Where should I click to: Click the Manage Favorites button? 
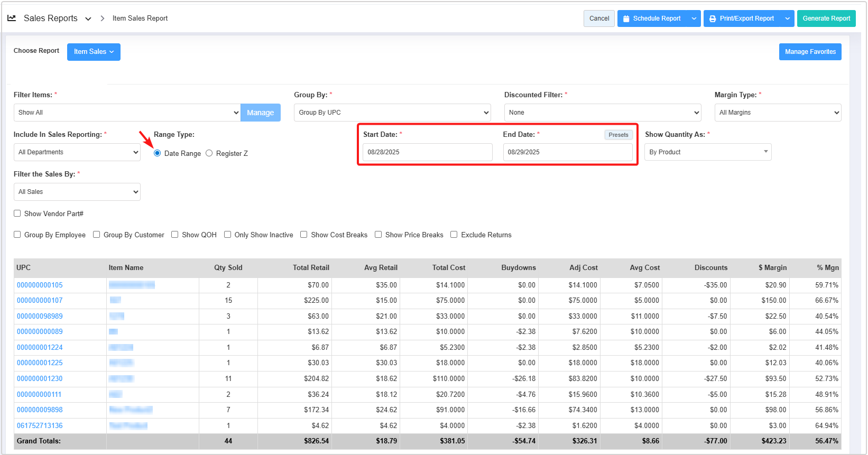810,52
